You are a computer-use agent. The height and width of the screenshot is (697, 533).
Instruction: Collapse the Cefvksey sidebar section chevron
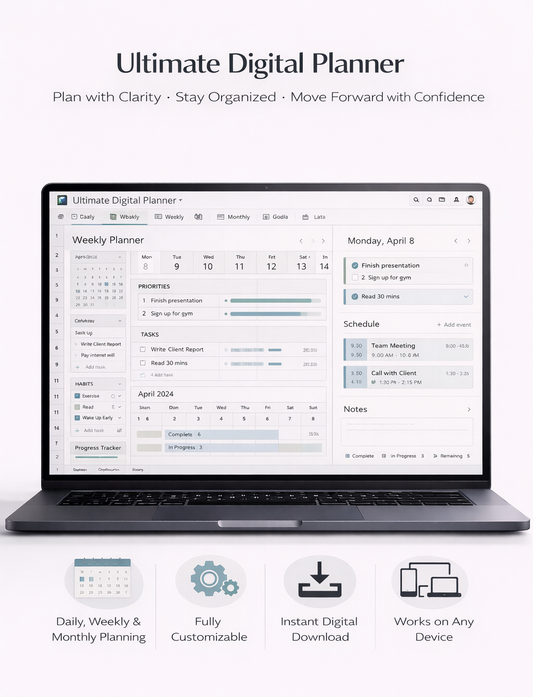tap(120, 321)
